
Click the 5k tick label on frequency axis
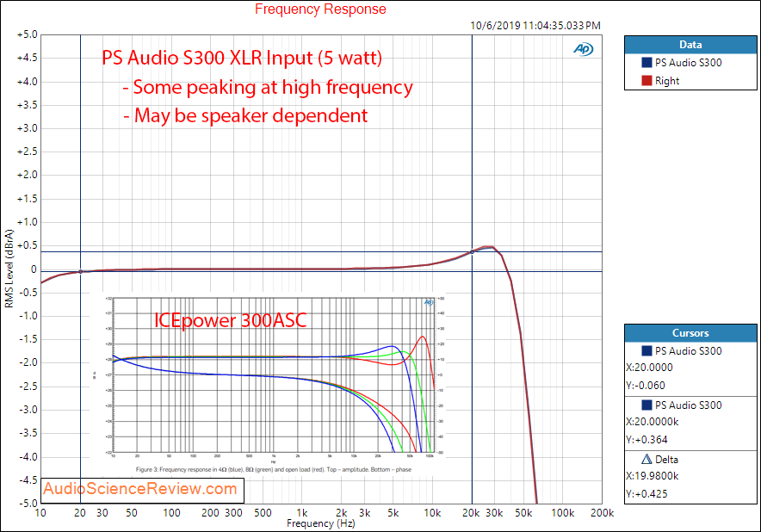[x=393, y=512]
